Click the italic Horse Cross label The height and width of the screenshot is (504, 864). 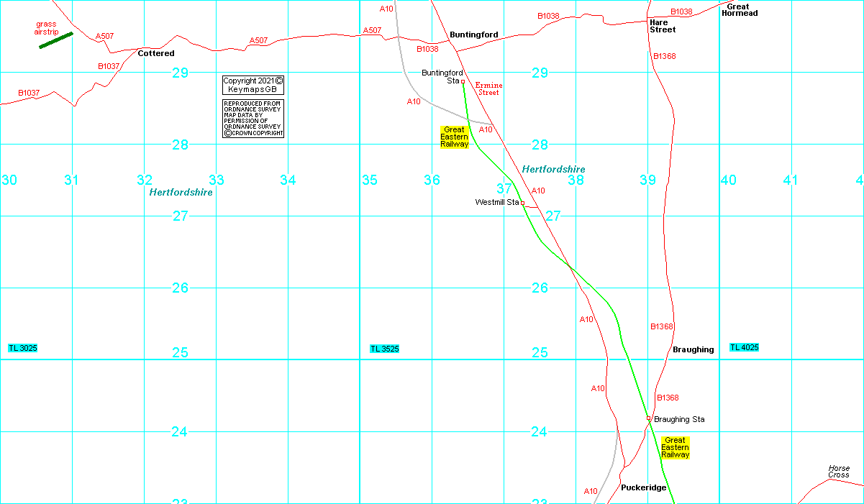838,472
